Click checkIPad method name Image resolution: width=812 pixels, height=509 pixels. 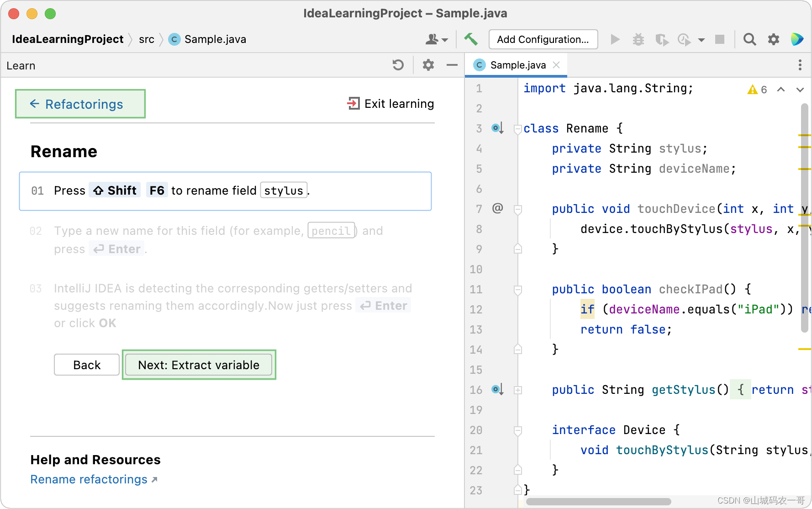(691, 289)
